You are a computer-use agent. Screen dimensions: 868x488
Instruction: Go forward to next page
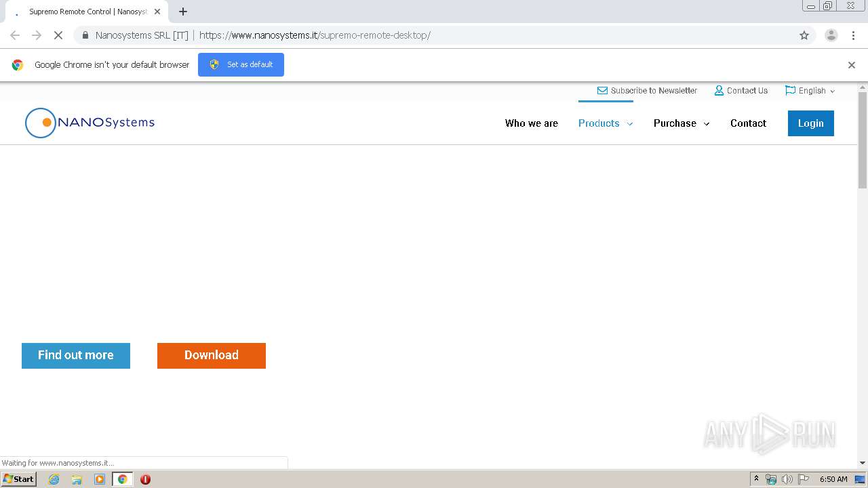37,35
